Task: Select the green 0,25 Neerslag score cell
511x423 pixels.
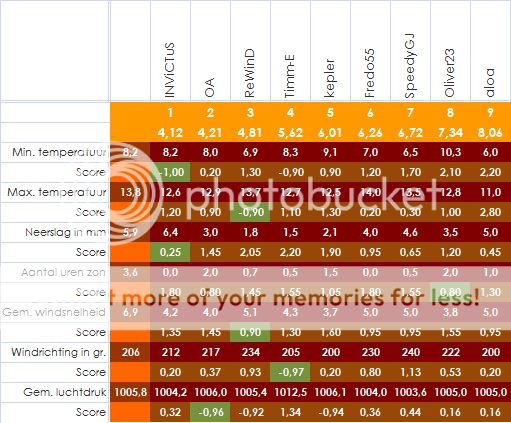Action: click(170, 252)
